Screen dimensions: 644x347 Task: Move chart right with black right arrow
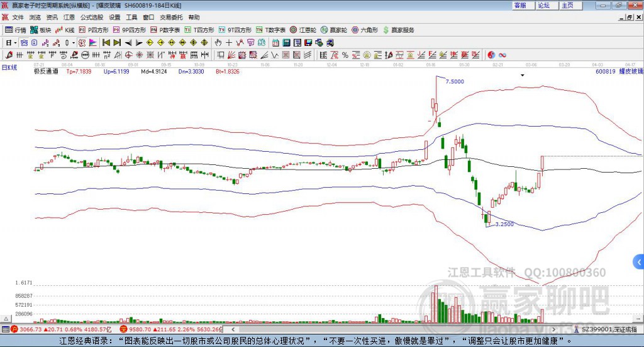pyautogui.click(x=139, y=43)
